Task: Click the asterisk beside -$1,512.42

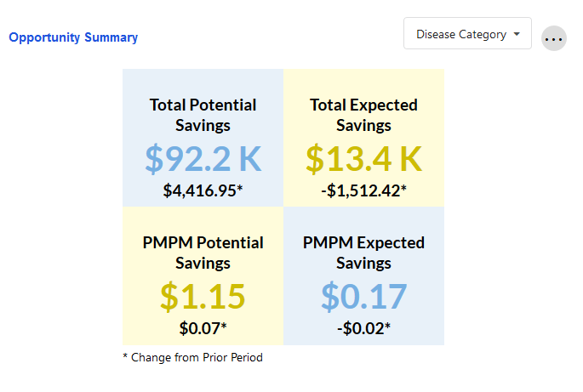Action: click(x=403, y=188)
